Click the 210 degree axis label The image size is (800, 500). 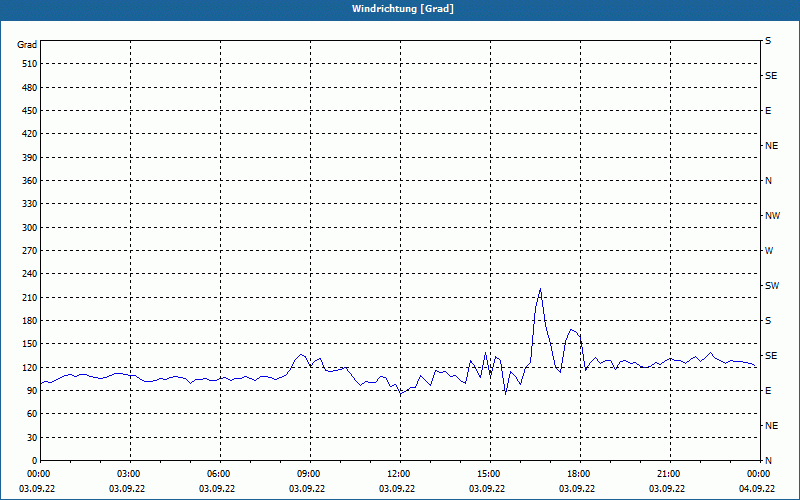(x=30, y=297)
